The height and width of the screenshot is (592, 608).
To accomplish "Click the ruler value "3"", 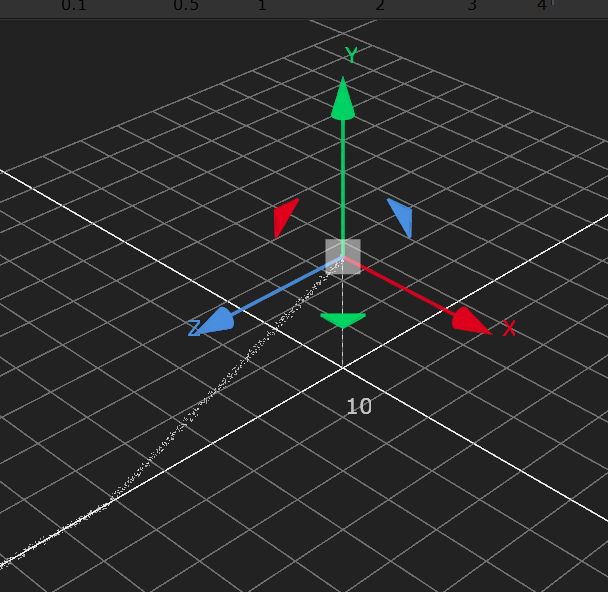I will (x=472, y=5).
